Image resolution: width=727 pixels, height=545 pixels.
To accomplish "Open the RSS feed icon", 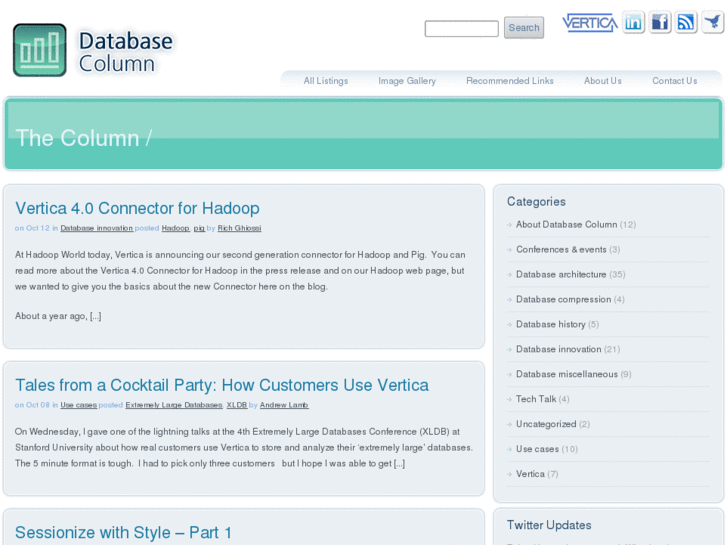I will point(686,22).
